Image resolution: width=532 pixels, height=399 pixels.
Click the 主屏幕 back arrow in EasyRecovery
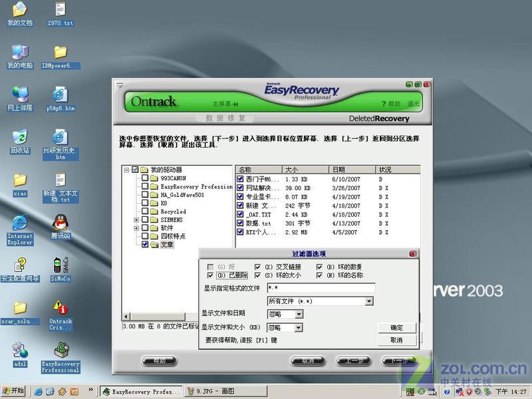coord(225,104)
